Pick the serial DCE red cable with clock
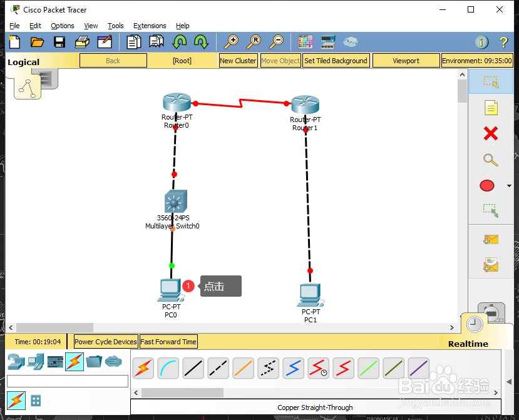This screenshot has height=420, width=519. [318, 368]
